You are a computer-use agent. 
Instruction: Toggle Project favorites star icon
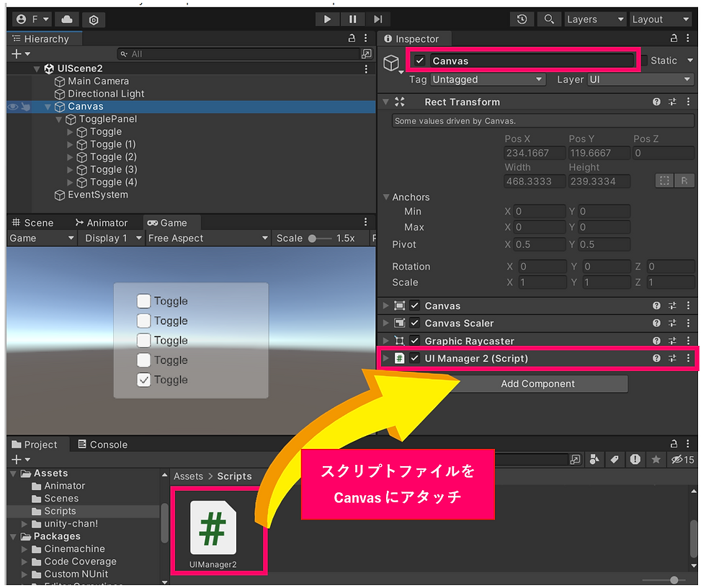(x=656, y=460)
